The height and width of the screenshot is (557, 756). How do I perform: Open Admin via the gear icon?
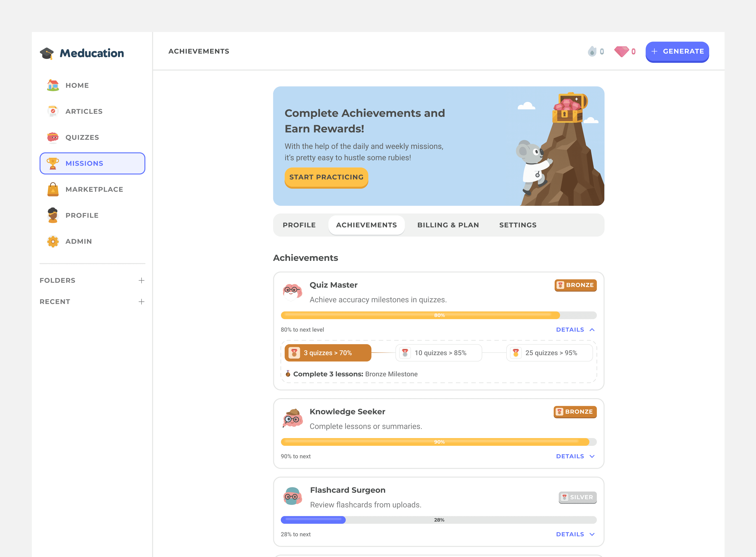(x=53, y=241)
